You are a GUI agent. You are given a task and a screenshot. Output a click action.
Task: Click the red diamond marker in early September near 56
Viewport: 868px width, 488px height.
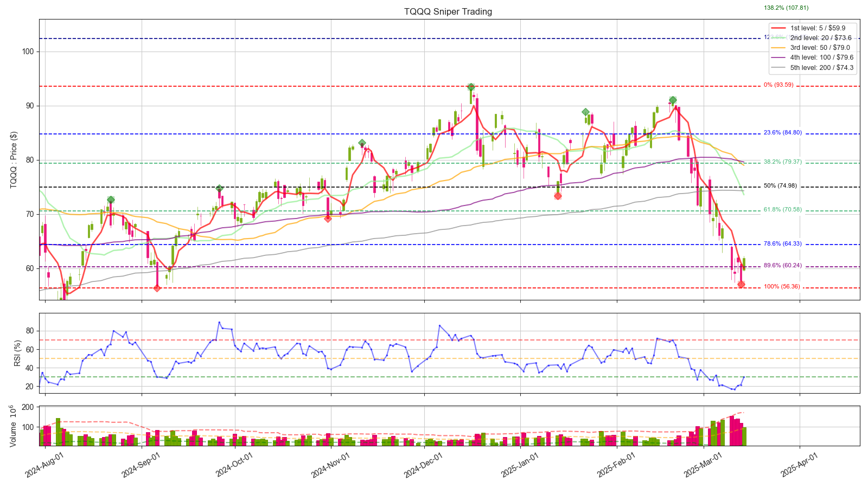[x=157, y=288]
